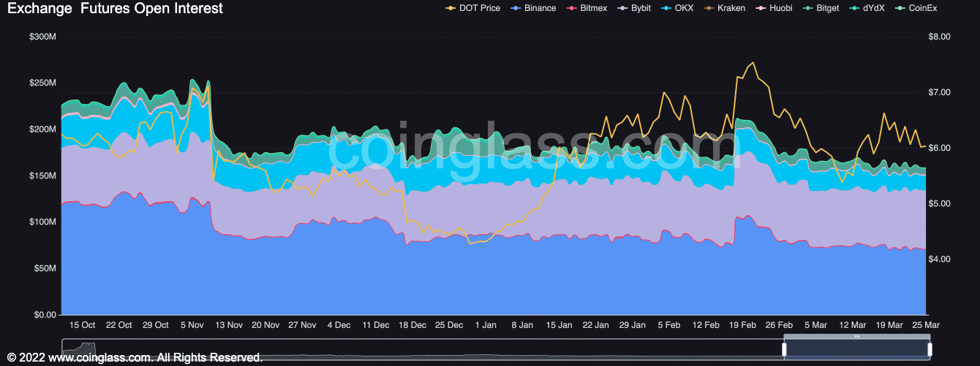This screenshot has width=980, height=366.
Task: Click the 25 Dec date label
Action: point(449,325)
